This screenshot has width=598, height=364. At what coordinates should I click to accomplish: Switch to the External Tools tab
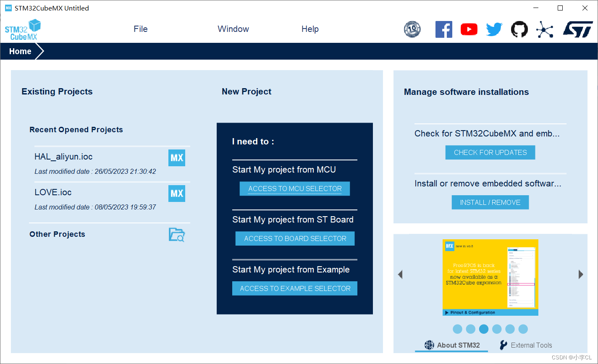(526, 345)
